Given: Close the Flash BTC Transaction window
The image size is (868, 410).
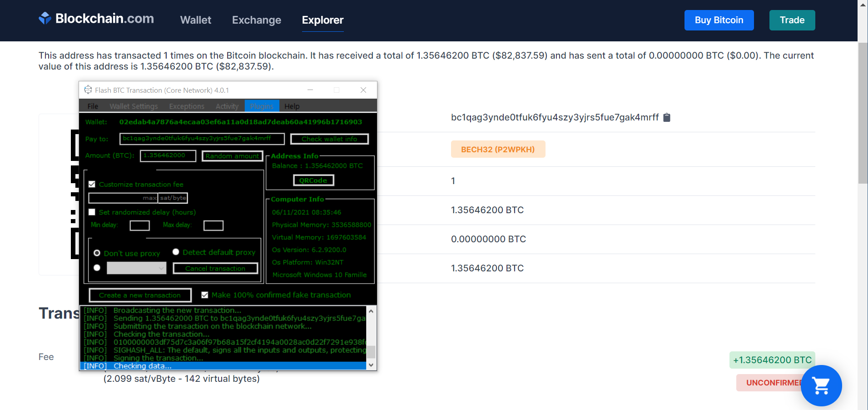Looking at the screenshot, I should 363,90.
